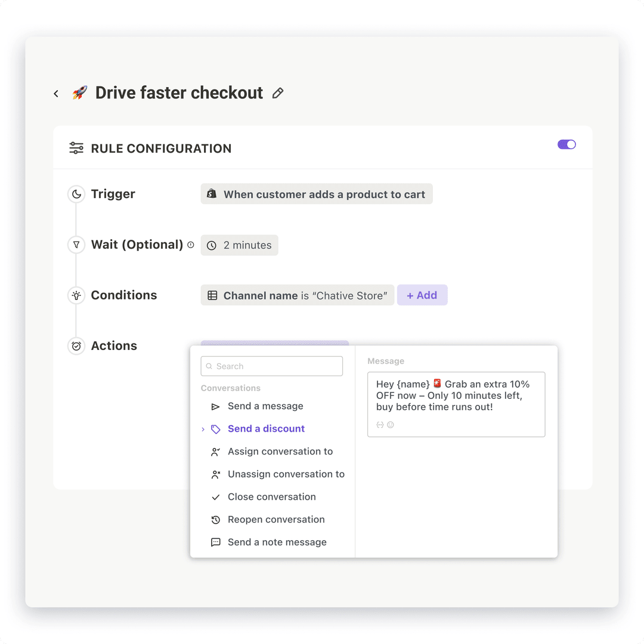This screenshot has height=644, width=644.
Task: Expand the Send a discount submenu chevron
Action: tap(203, 429)
